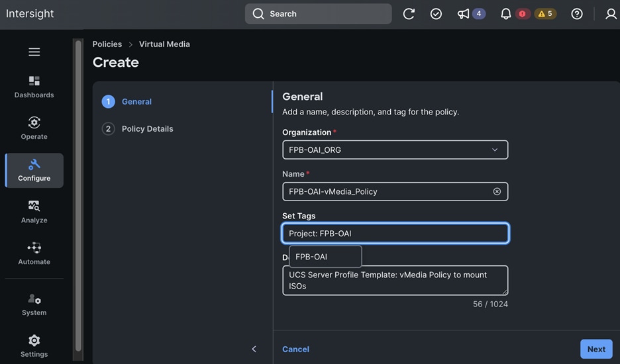Go to the Operate section

tap(34, 128)
